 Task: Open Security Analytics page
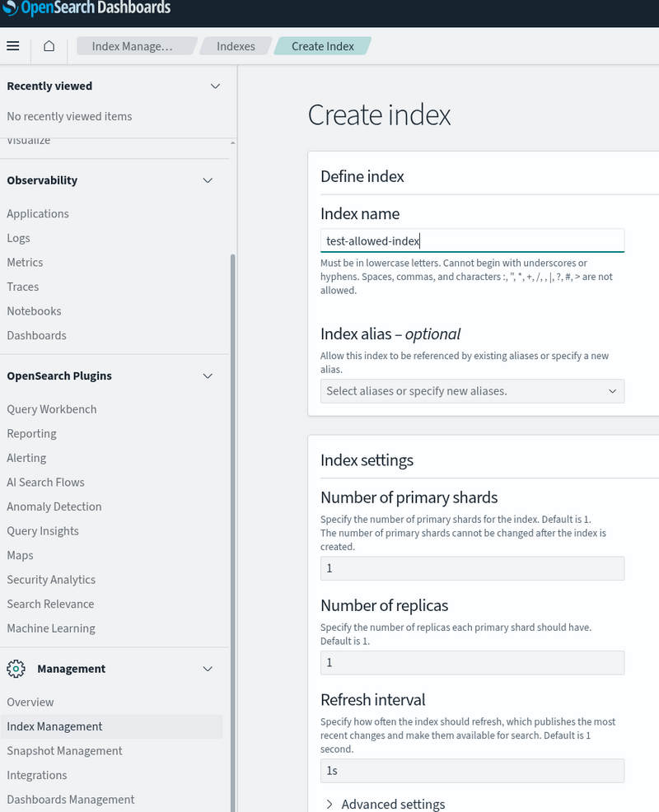(51, 580)
